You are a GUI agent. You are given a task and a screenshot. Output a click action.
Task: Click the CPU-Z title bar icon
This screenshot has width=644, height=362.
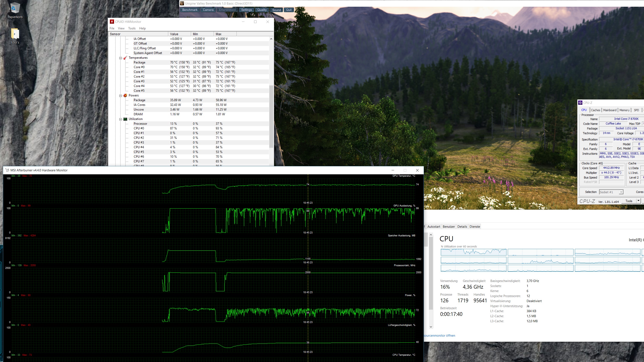pyautogui.click(x=580, y=103)
